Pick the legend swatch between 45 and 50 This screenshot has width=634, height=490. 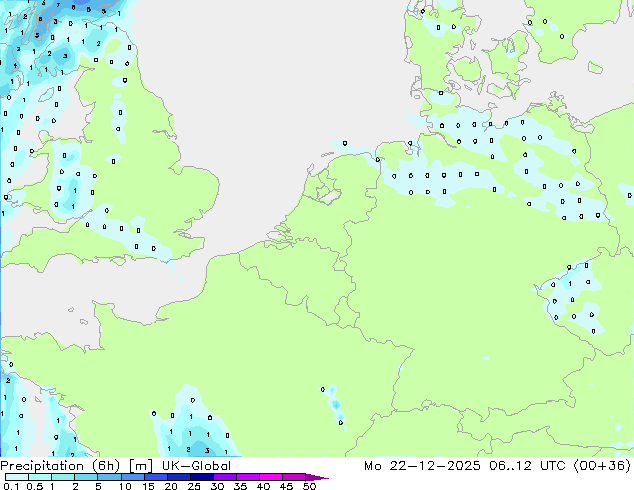(294, 477)
